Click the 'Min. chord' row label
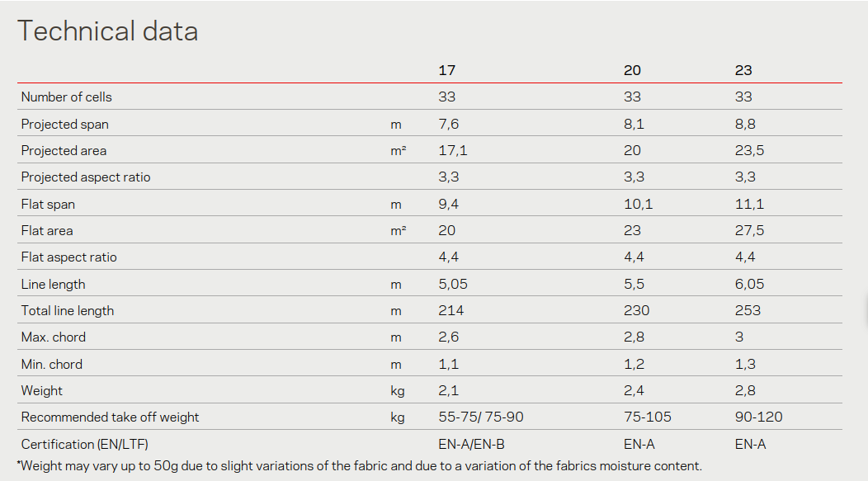Screen dimensions: 868x481 click(x=51, y=364)
